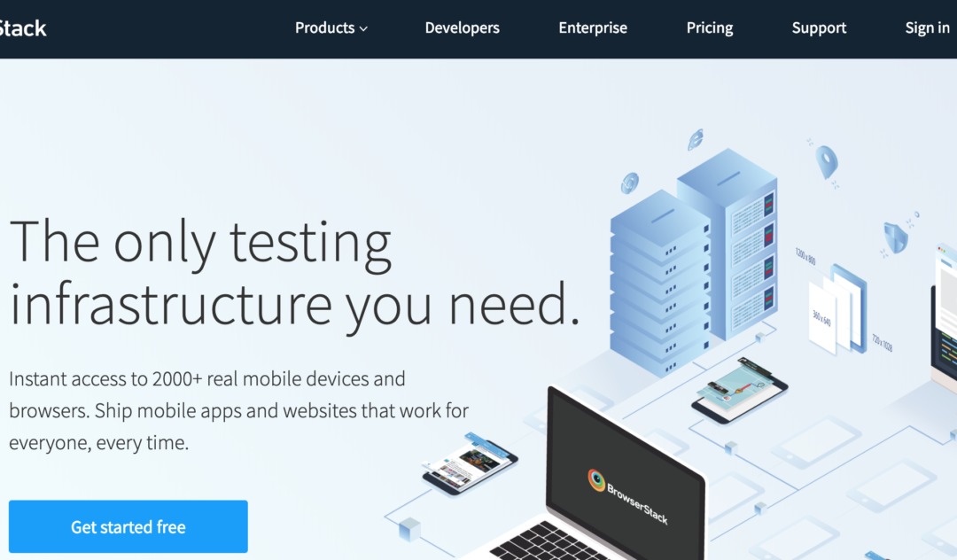The image size is (957, 560).
Task: Open the Enterprise nav link
Action: [593, 28]
